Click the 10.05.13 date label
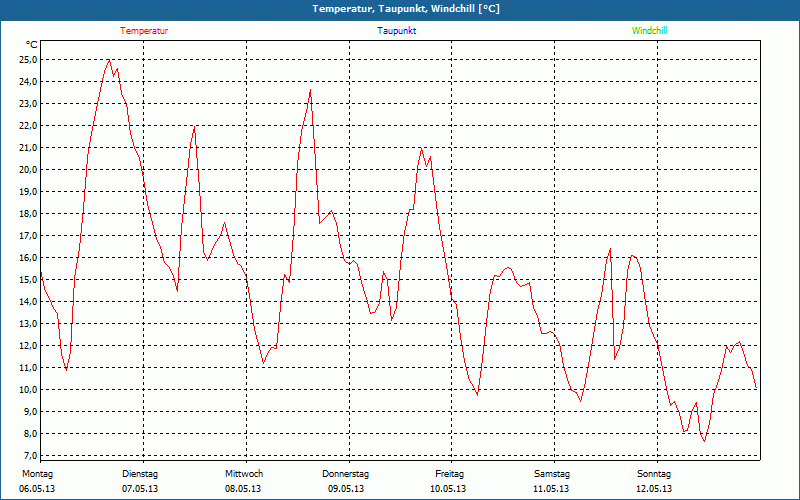The width and height of the screenshot is (800, 500). click(x=448, y=489)
